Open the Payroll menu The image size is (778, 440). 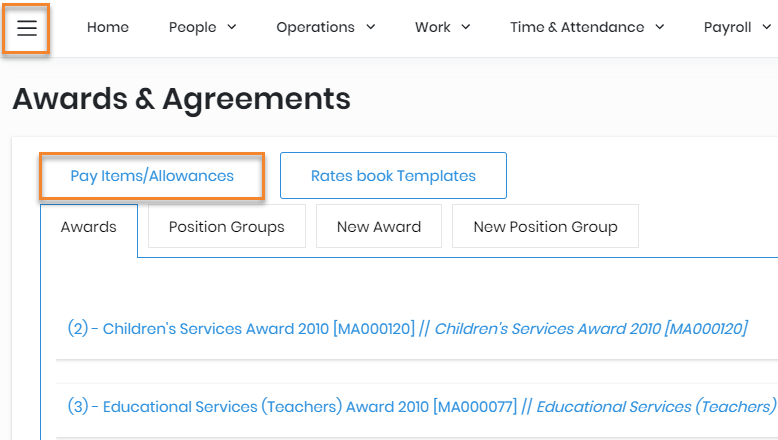[728, 27]
